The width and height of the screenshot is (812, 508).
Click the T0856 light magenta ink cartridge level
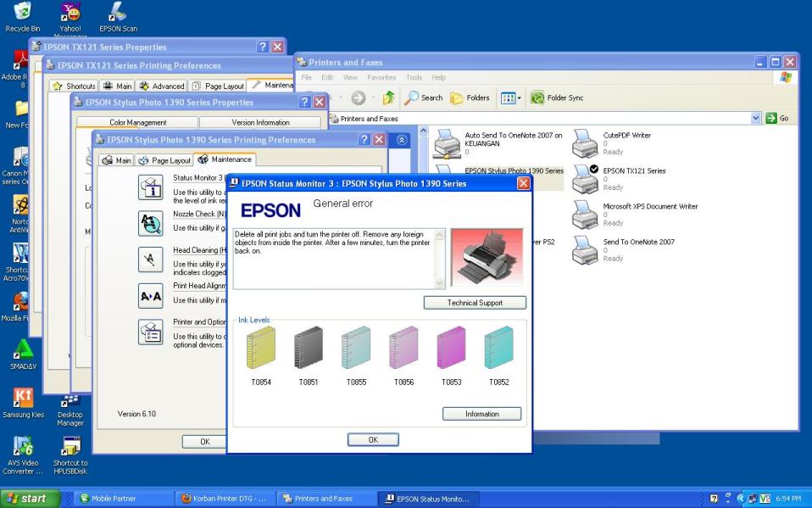(404, 348)
